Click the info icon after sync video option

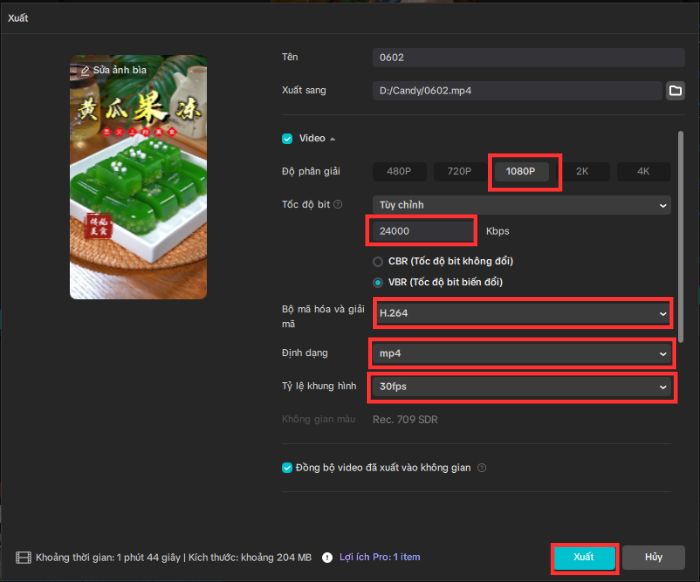coord(481,467)
